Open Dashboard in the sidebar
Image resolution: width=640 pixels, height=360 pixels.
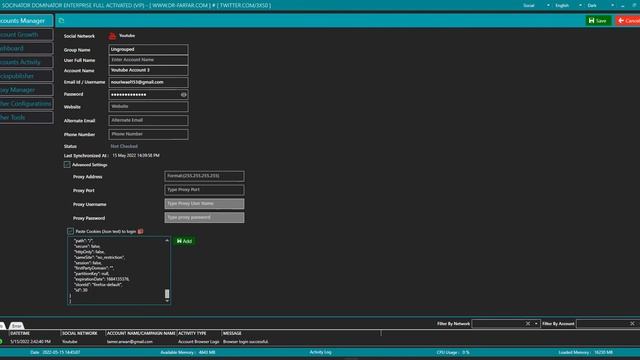click(x=26, y=48)
